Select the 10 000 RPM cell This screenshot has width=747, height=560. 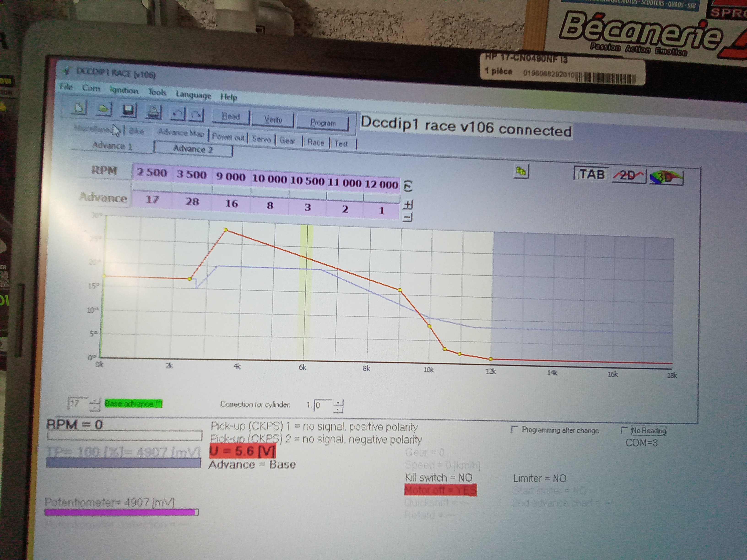tap(270, 179)
